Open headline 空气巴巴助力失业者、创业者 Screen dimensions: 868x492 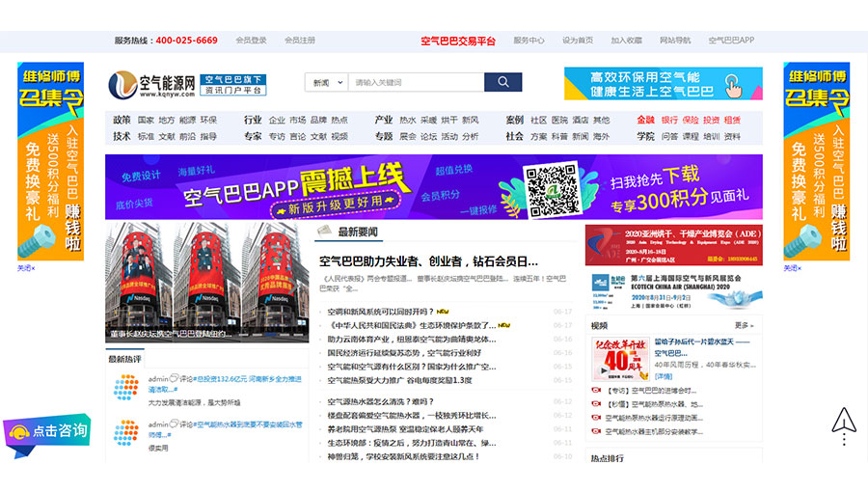[x=428, y=261]
